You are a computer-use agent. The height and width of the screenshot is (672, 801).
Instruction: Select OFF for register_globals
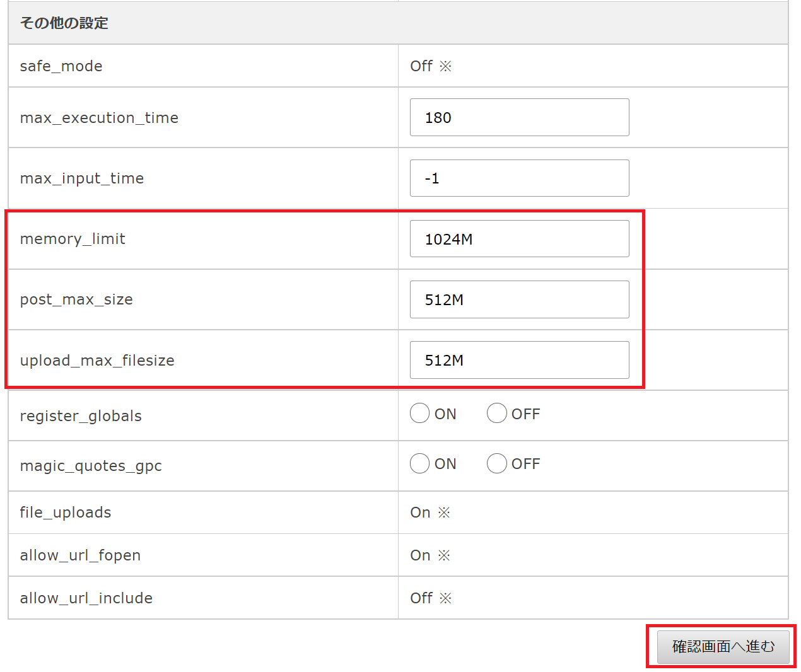click(x=496, y=414)
